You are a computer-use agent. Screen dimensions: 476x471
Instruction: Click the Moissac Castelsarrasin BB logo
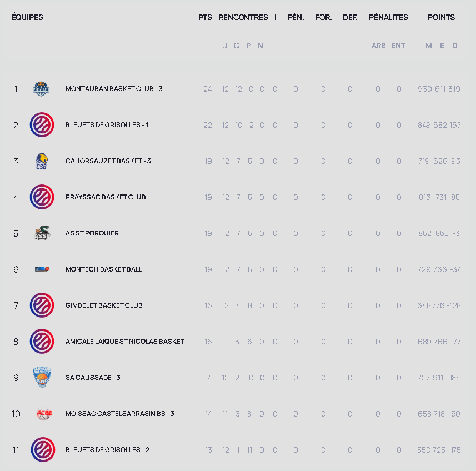tap(44, 414)
